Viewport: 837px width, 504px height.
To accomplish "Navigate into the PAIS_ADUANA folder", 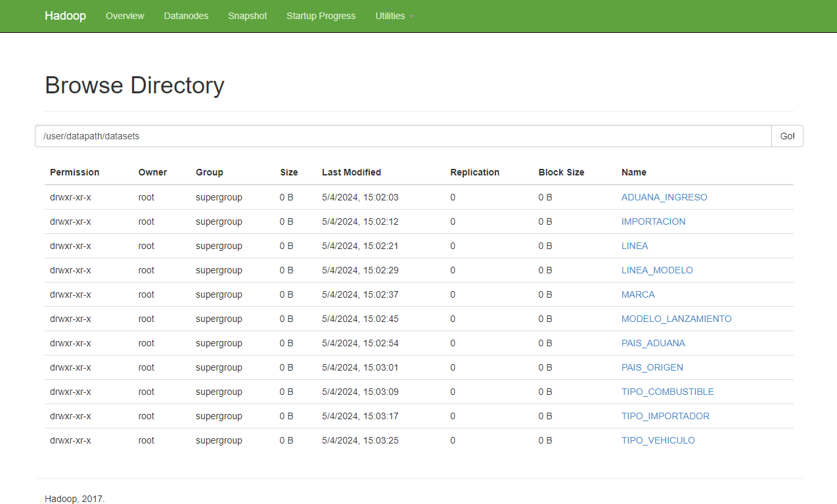I will (x=653, y=343).
